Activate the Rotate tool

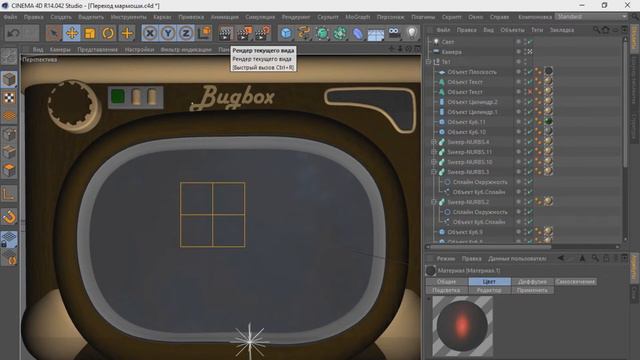point(108,33)
